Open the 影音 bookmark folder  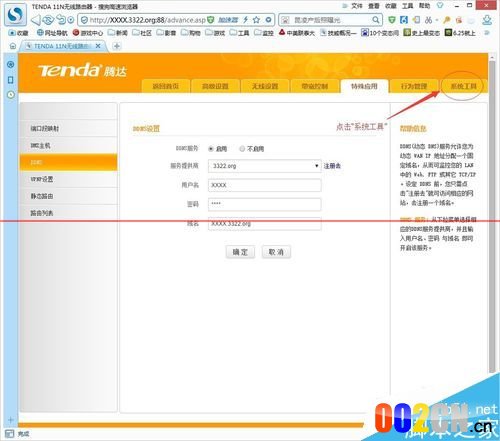point(166,33)
